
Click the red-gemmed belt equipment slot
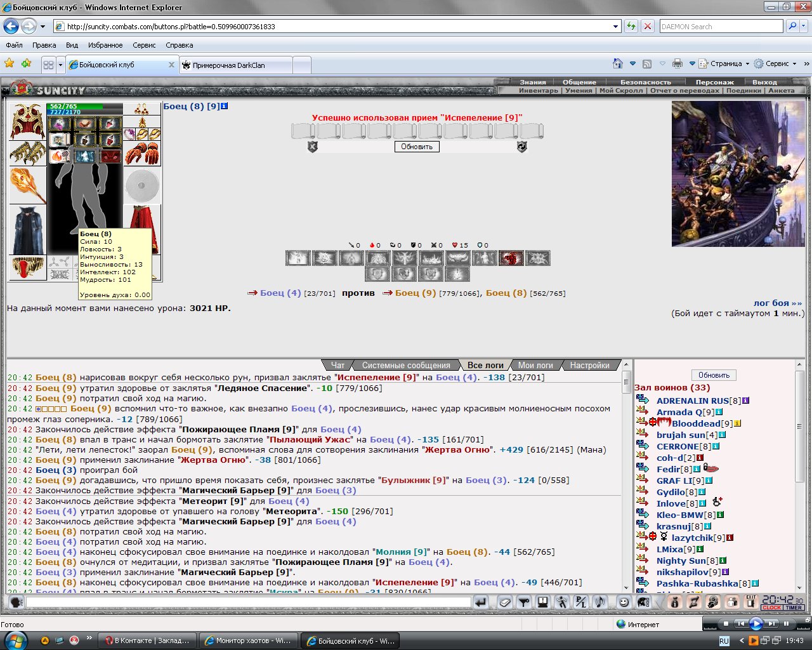(27, 267)
